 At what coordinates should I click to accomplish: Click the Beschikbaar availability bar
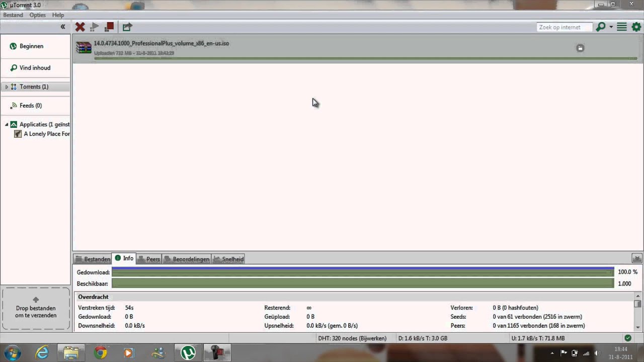[363, 284]
